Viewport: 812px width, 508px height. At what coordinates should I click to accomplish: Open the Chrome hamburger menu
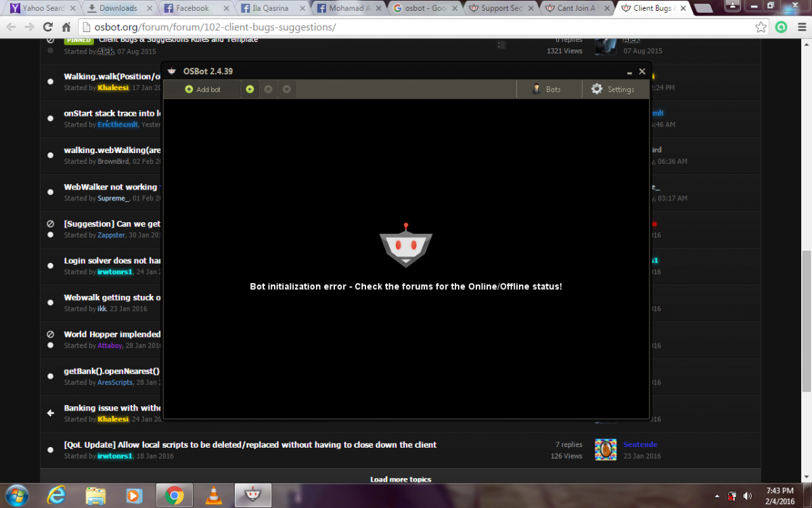point(800,28)
